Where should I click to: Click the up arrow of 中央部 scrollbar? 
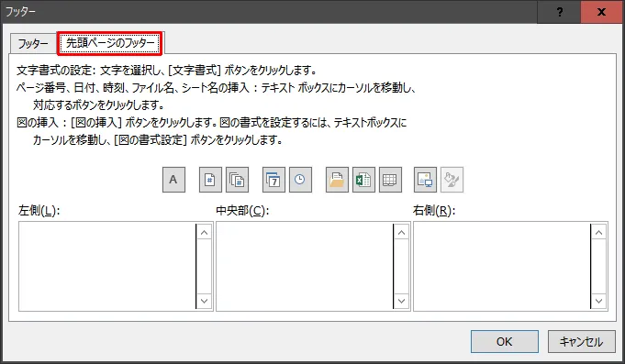pyautogui.click(x=401, y=232)
